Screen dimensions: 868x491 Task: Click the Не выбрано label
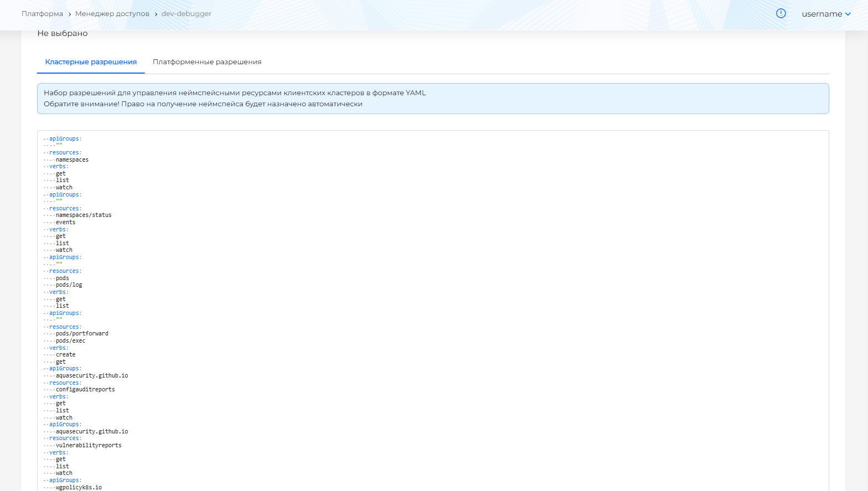point(63,34)
